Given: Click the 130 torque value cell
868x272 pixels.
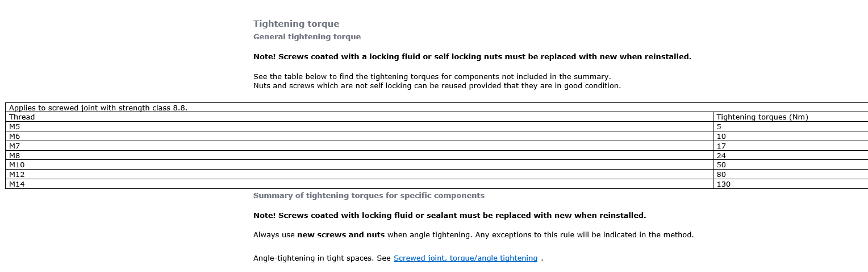Looking at the screenshot, I should coord(724,184).
